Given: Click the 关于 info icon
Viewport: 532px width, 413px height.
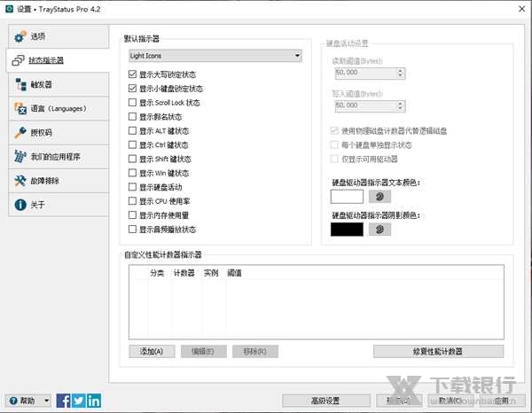Looking at the screenshot, I should [20, 205].
